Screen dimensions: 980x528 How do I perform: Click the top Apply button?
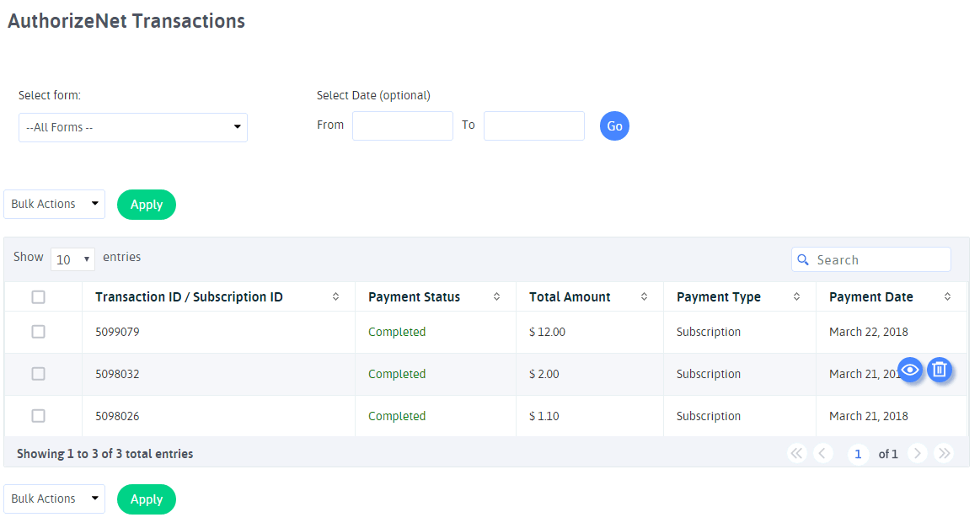[146, 204]
